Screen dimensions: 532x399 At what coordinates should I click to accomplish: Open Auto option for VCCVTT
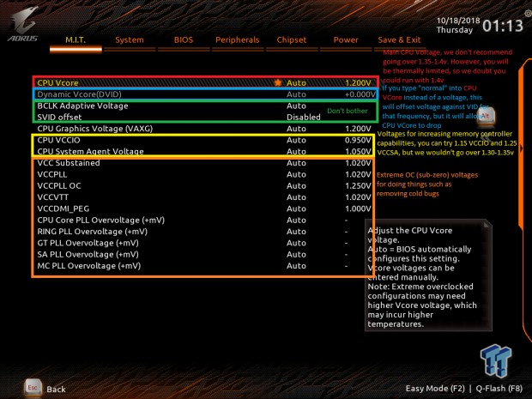coord(296,197)
